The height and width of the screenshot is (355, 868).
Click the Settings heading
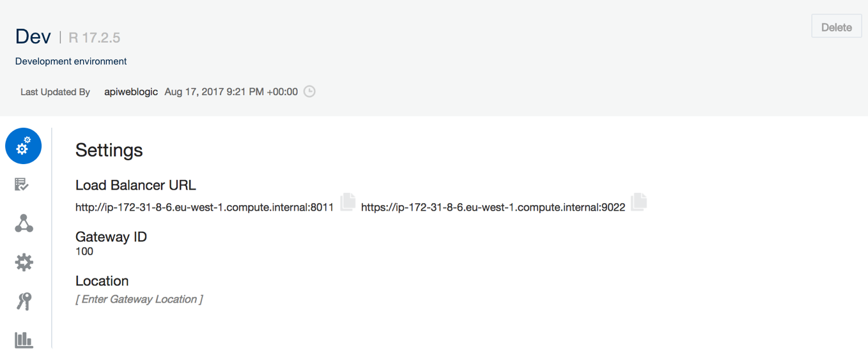click(x=109, y=150)
